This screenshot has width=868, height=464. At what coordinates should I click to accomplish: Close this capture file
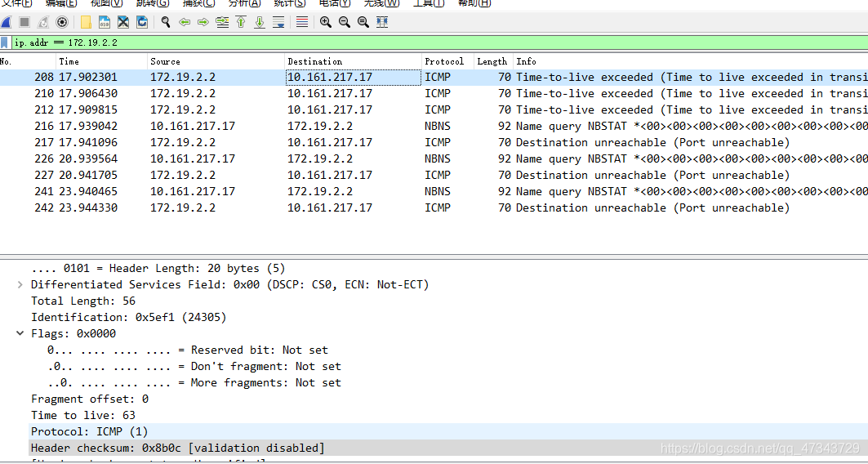pyautogui.click(x=123, y=22)
